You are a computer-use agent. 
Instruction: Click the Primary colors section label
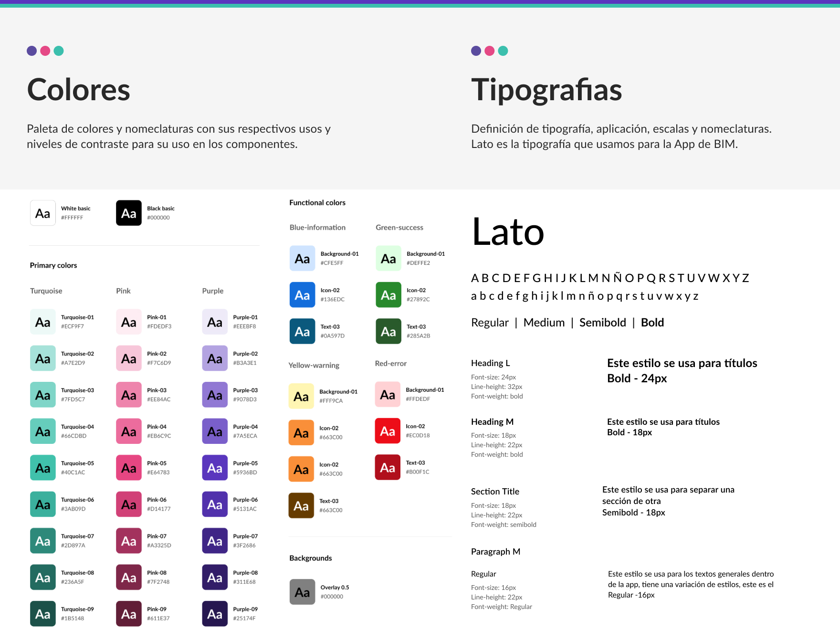click(x=53, y=265)
